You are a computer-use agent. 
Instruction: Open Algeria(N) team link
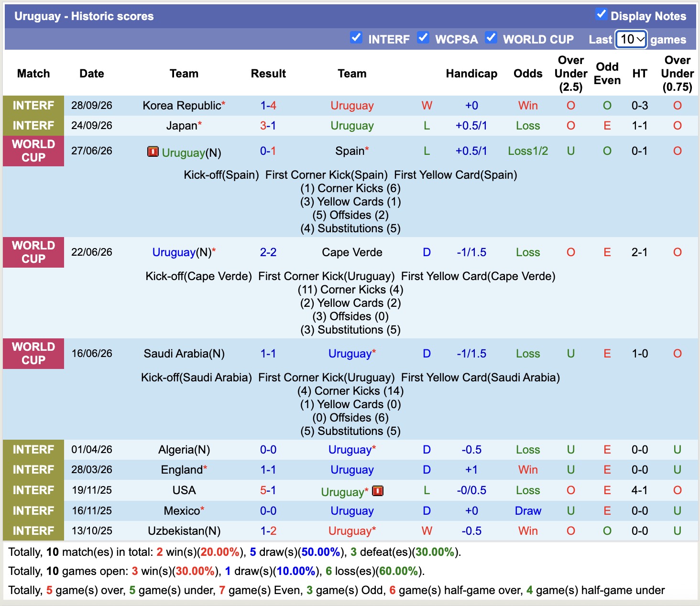pyautogui.click(x=184, y=450)
